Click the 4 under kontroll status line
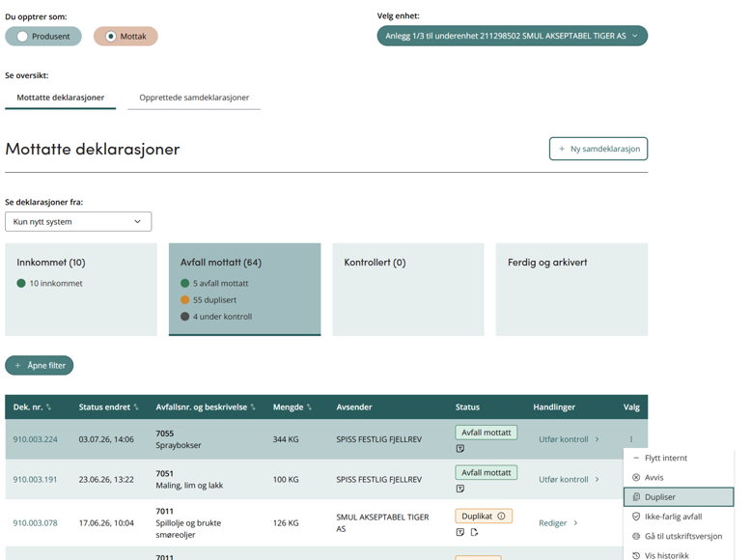Screen dimensions: 751x560 (x=216, y=317)
